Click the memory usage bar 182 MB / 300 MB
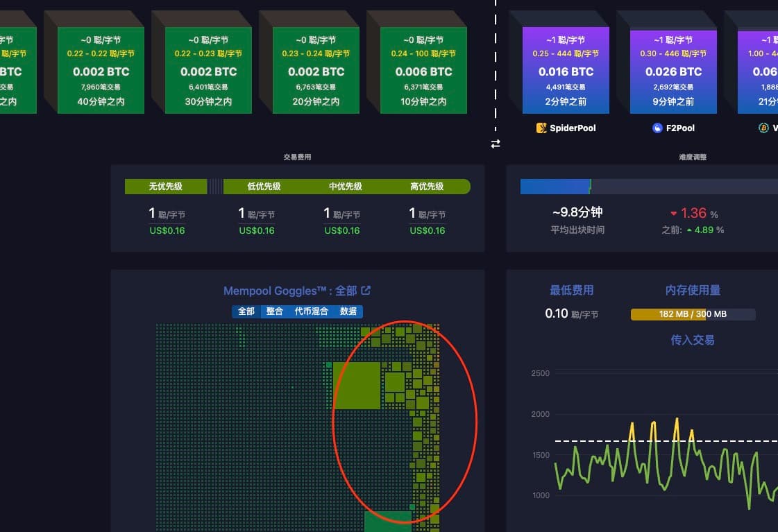Image resolution: width=778 pixels, height=532 pixels. point(692,314)
